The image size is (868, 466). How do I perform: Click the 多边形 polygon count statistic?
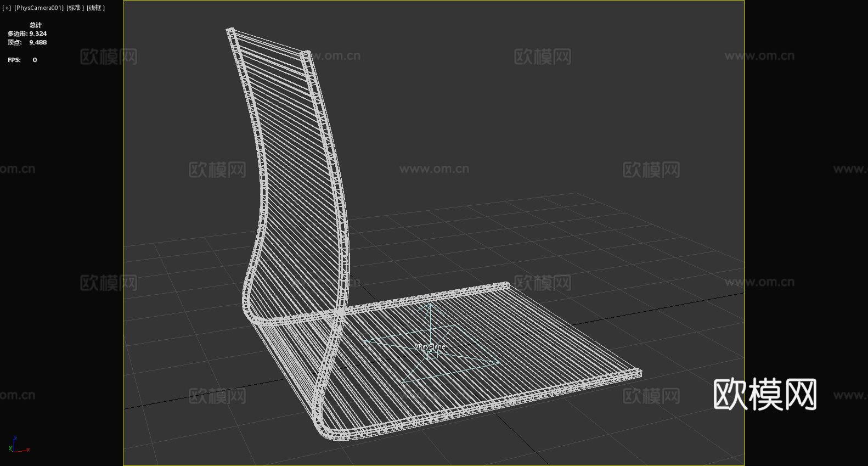(x=27, y=33)
